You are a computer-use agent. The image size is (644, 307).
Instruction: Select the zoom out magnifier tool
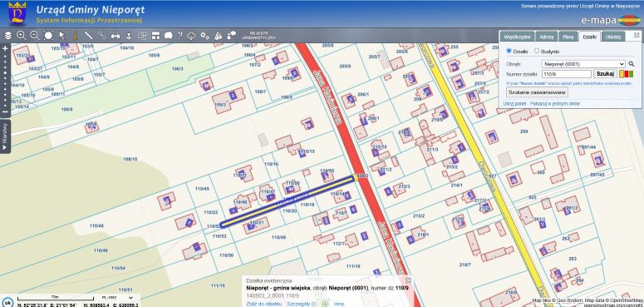click(x=35, y=36)
